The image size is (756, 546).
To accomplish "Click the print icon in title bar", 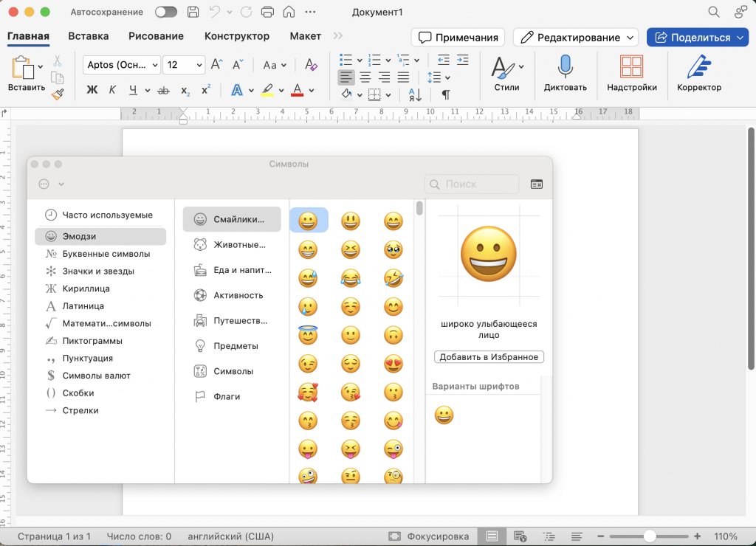I will [x=267, y=13].
